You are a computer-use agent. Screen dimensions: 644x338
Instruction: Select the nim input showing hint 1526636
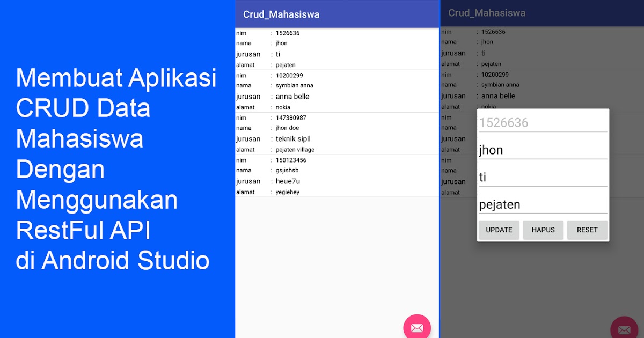click(x=542, y=122)
